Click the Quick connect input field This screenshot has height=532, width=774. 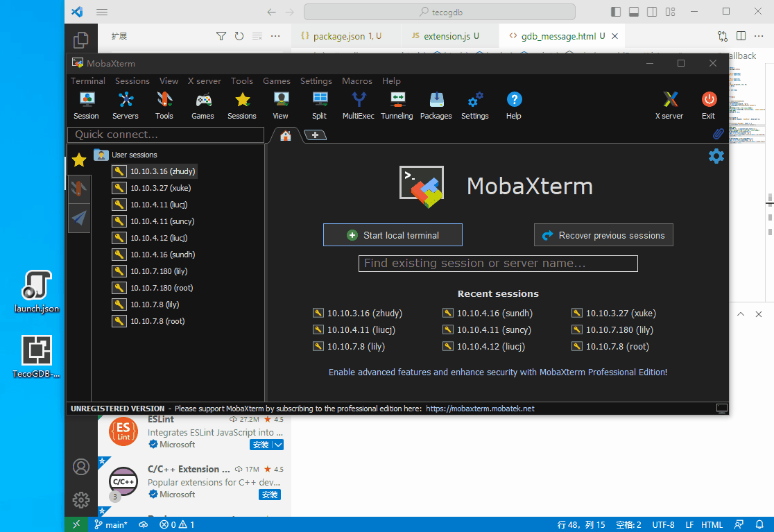(166, 135)
